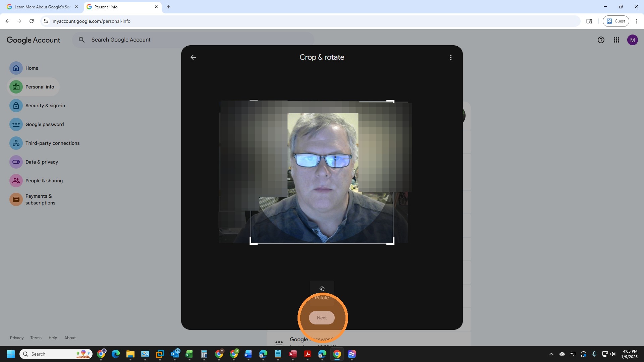Click the back arrow in Crop & rotate
This screenshot has height=362, width=644.
tap(193, 57)
